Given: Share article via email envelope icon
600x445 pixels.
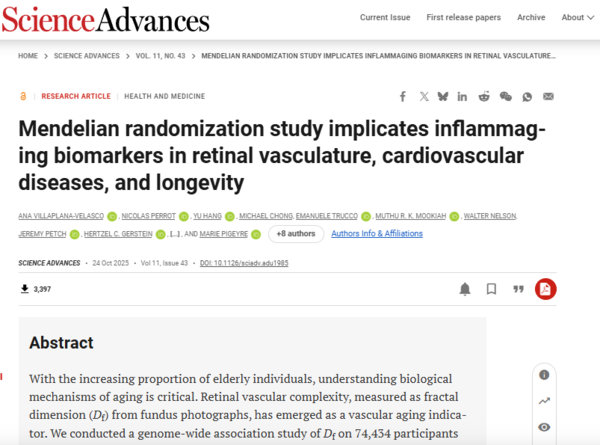Looking at the screenshot, I should 548,96.
